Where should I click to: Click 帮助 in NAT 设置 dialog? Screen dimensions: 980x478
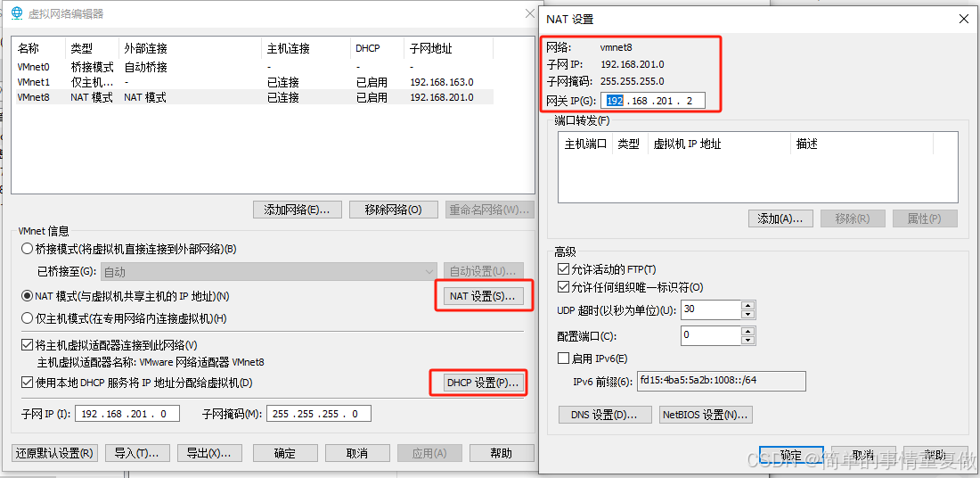[x=935, y=455]
